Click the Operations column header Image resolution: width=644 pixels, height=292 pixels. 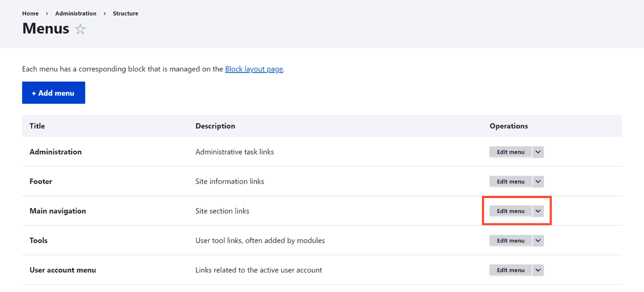point(509,126)
